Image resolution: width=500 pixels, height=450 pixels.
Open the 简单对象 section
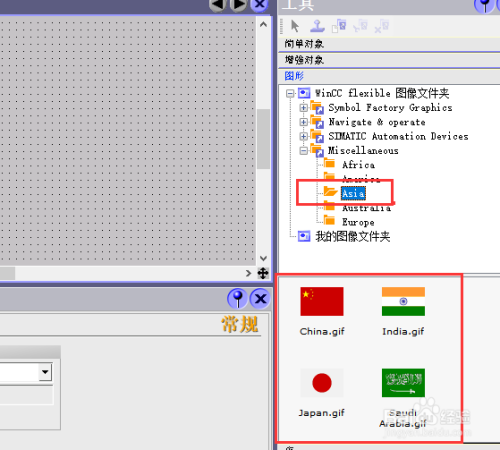click(389, 44)
